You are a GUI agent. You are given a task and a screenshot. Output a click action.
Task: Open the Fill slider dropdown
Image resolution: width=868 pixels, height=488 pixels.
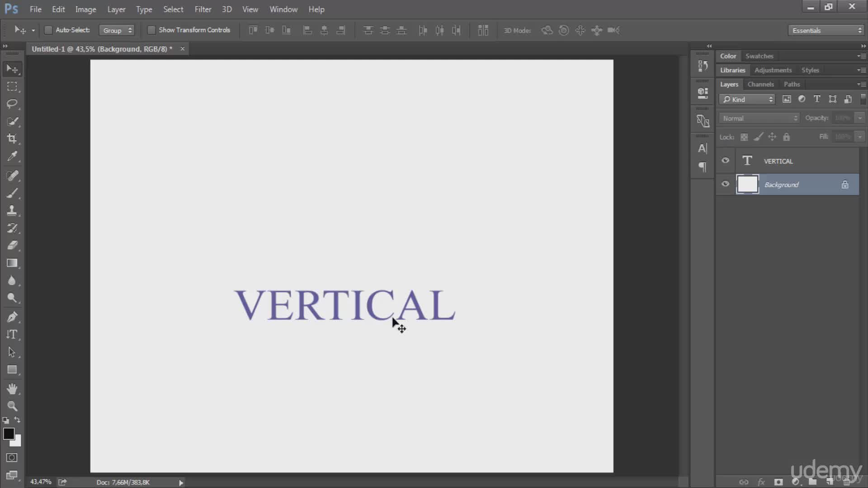coord(860,136)
